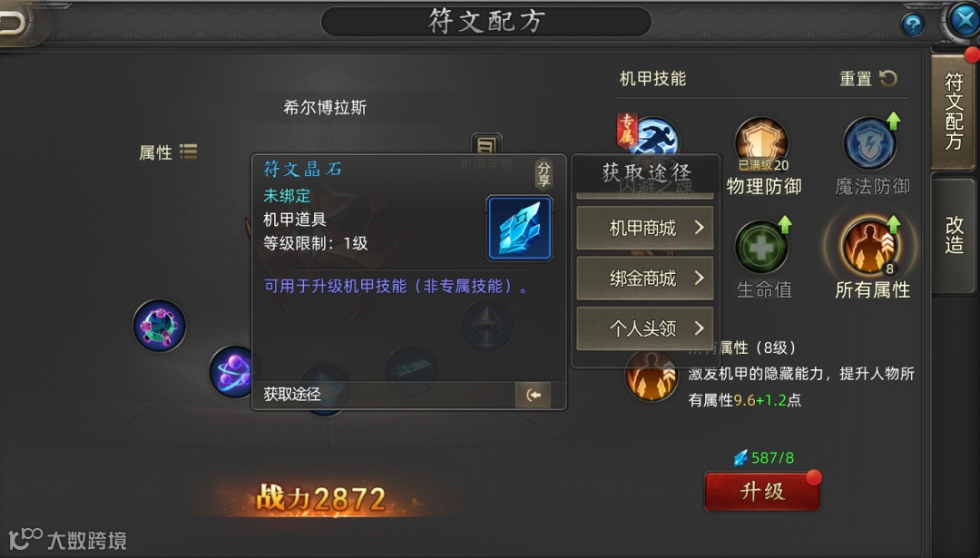Select the 生命值 green cross skill icon

761,248
